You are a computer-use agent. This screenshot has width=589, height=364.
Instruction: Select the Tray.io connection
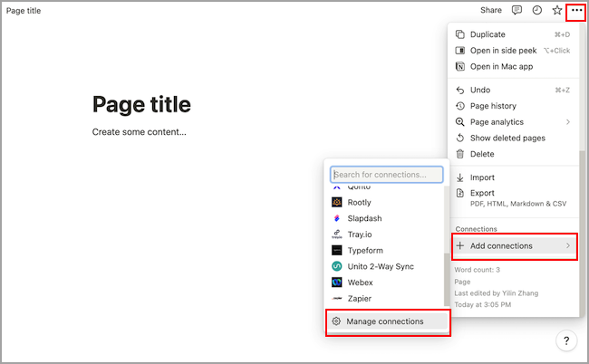click(386, 235)
